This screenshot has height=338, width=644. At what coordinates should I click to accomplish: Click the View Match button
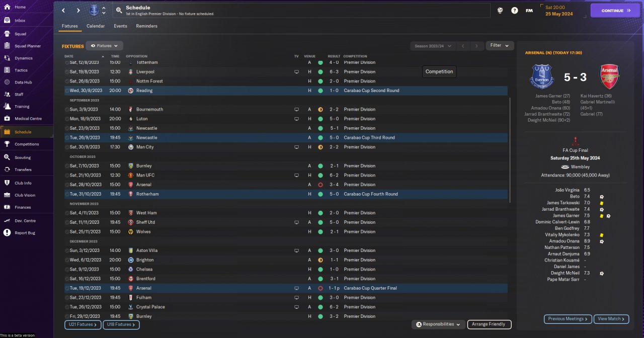[x=611, y=319]
